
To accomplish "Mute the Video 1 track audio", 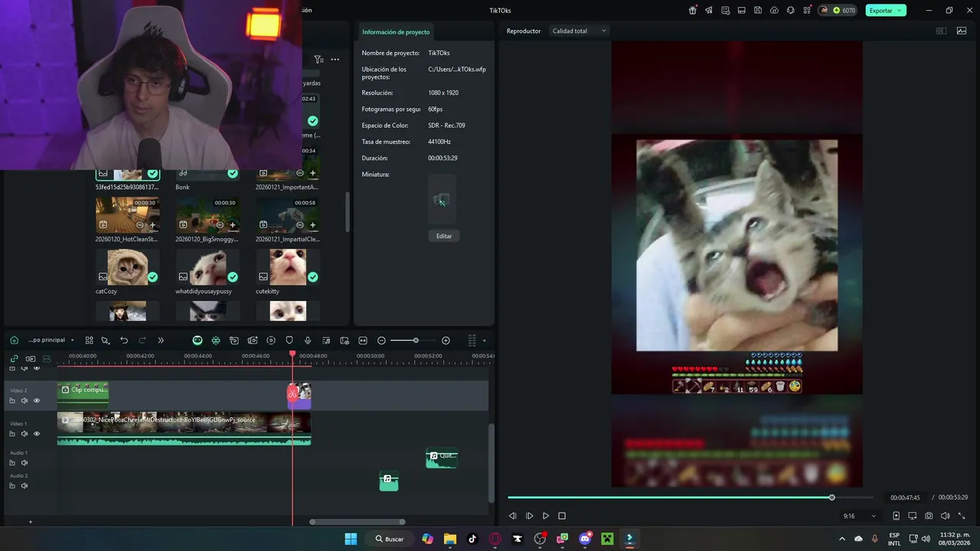I will tap(24, 434).
